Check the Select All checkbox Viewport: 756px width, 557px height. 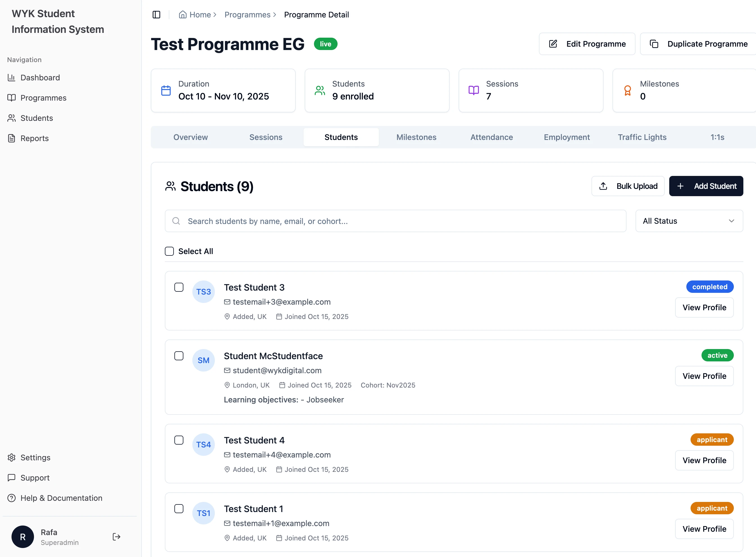click(169, 251)
